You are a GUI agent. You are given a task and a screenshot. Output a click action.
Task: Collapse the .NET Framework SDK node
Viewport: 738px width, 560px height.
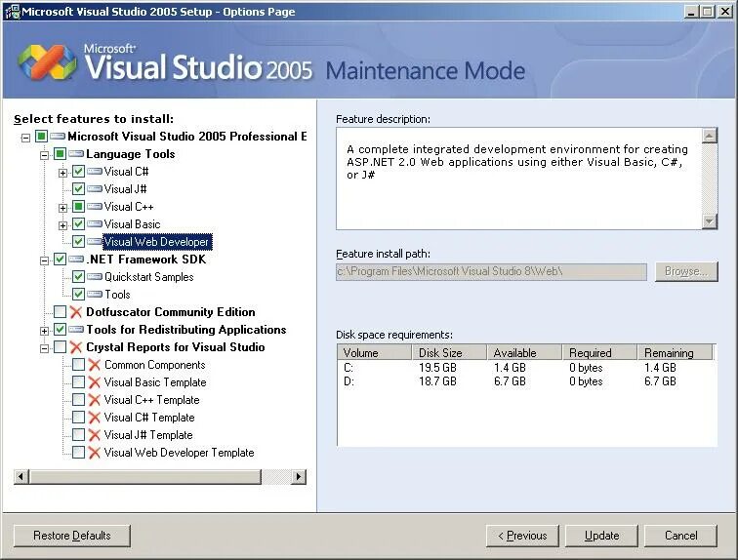44,260
